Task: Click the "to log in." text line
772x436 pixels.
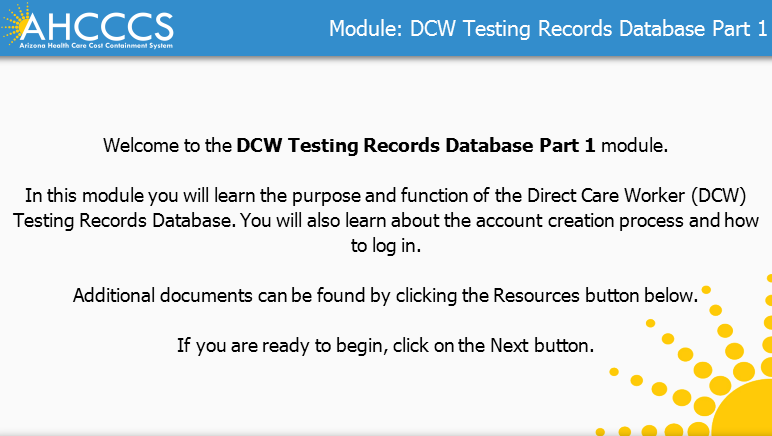Action: (386, 244)
